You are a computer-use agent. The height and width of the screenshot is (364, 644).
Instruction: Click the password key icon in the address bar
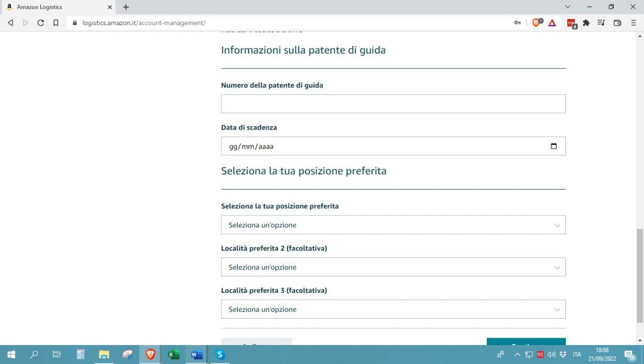(517, 22)
